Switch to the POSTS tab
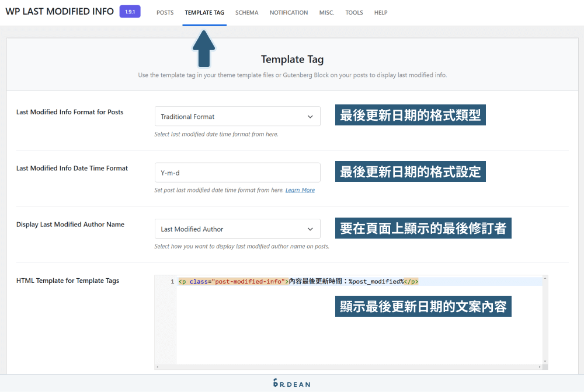This screenshot has height=392, width=584. 165,12
